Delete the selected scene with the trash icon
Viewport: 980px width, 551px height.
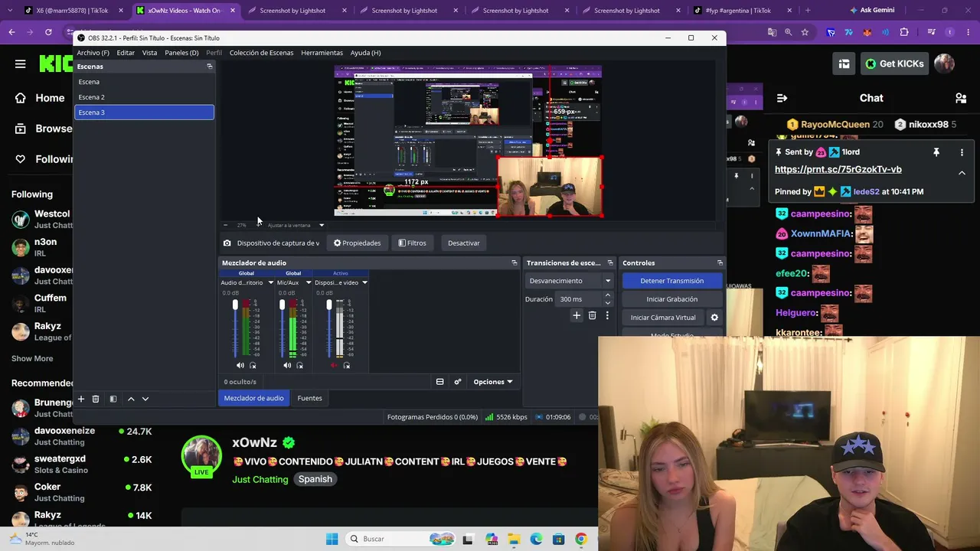pos(96,399)
